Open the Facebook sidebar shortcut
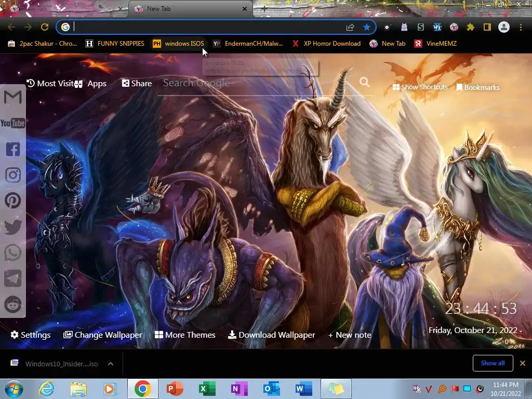This screenshot has width=532, height=399. [13, 149]
